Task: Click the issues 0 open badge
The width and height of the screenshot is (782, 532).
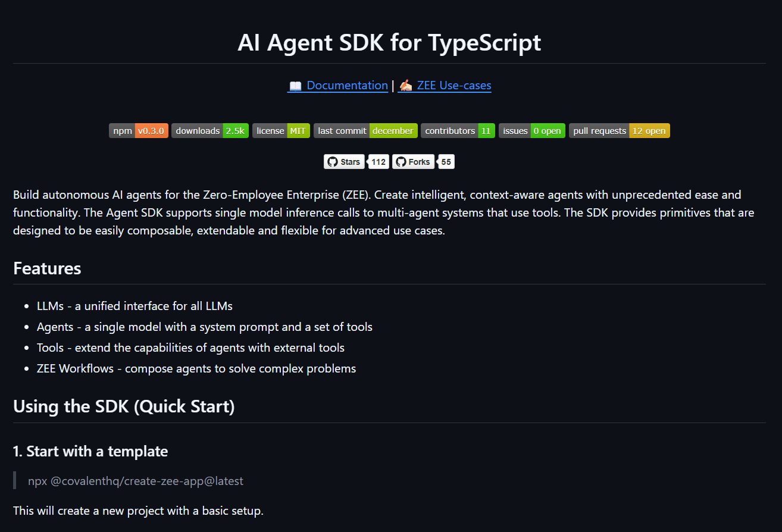Action: tap(531, 130)
